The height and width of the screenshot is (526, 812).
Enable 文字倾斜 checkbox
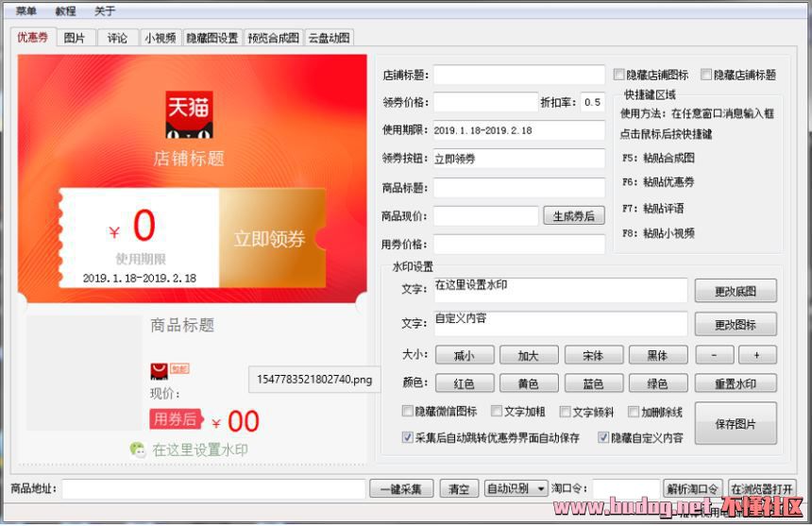[x=565, y=412]
